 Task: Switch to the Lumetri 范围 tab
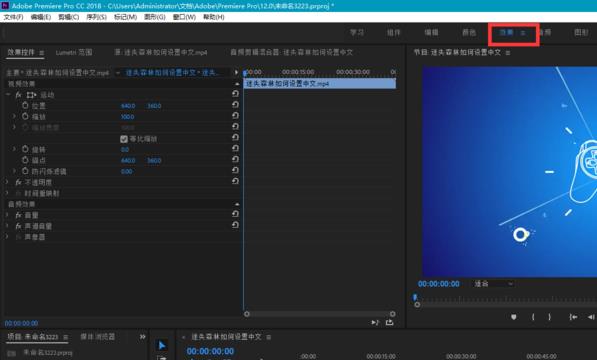pos(74,53)
